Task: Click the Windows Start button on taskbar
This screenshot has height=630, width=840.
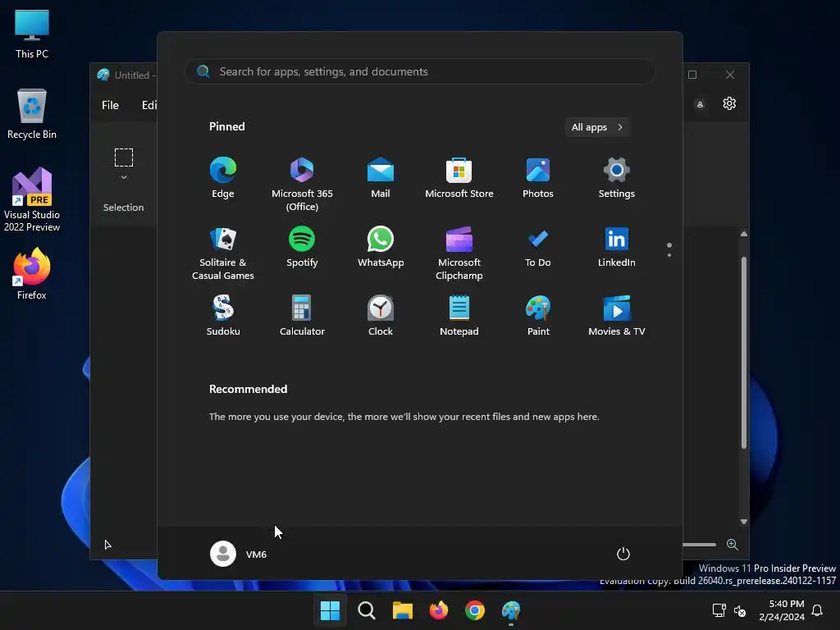Action: click(x=330, y=610)
